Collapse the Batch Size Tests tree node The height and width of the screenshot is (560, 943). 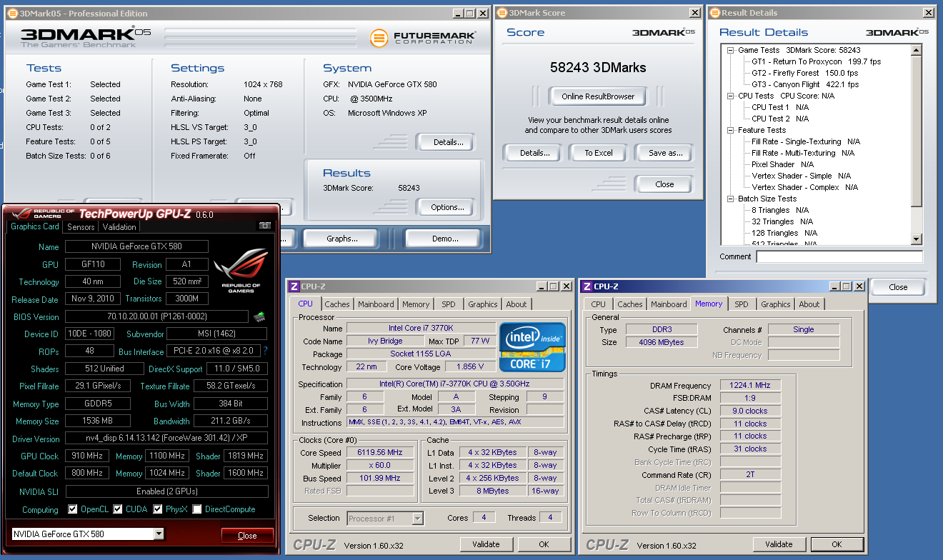731,199
